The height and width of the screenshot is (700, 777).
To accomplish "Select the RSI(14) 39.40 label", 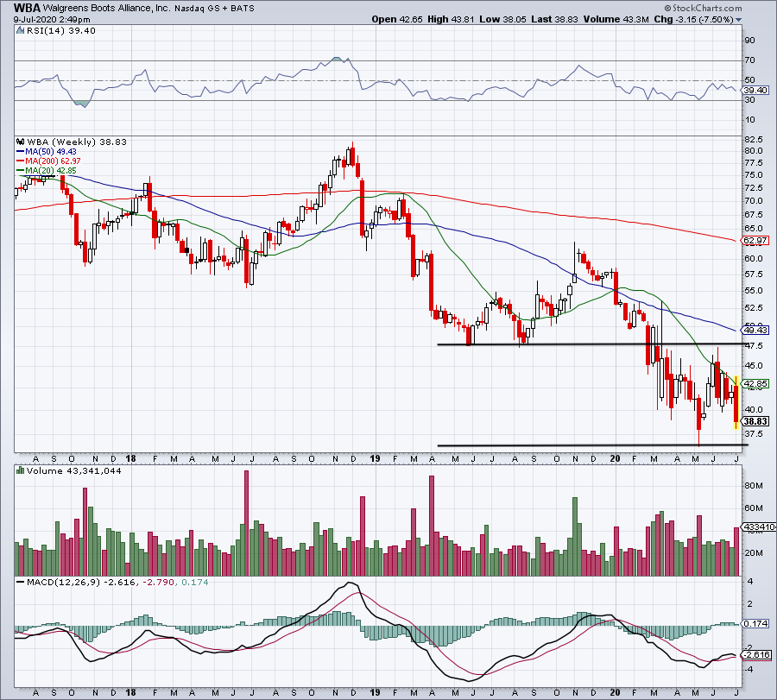I will click(61, 31).
